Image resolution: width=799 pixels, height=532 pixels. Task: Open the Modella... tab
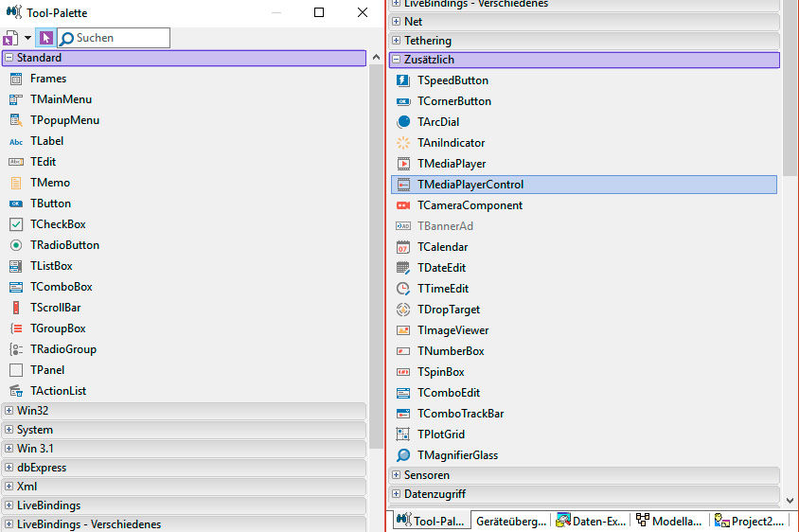pos(669,522)
